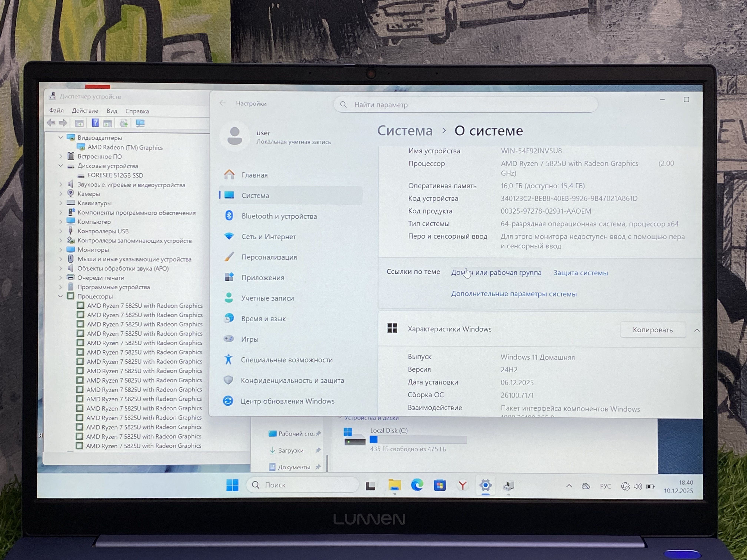Launch Microsoft Edge from the taskbar
The width and height of the screenshot is (747, 560).
coord(417,485)
